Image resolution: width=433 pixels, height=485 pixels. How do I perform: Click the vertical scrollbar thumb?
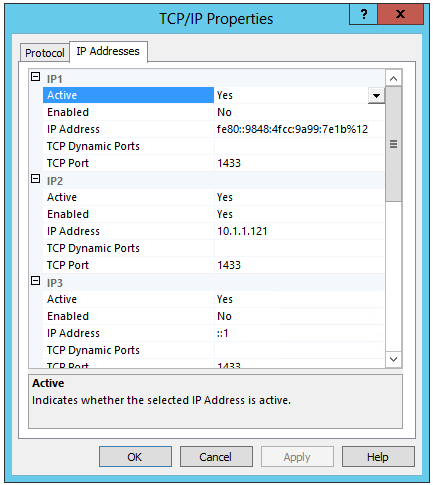click(x=394, y=144)
